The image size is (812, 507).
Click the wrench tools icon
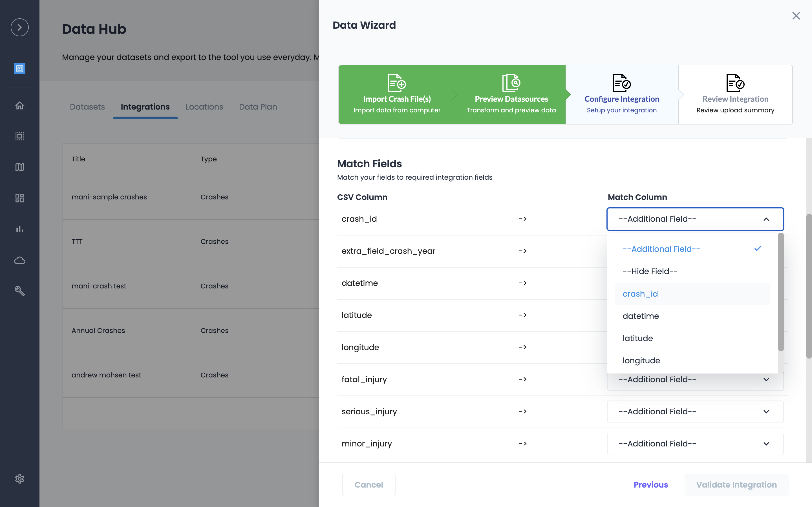tap(19, 291)
